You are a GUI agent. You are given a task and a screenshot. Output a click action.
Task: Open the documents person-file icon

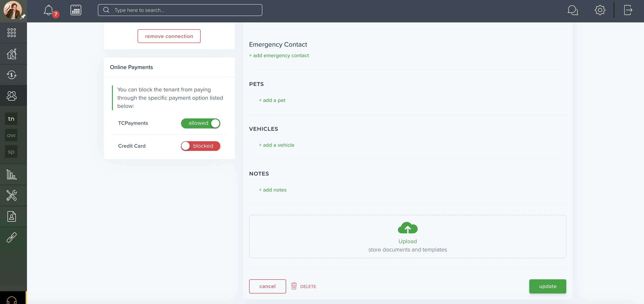[11, 216]
